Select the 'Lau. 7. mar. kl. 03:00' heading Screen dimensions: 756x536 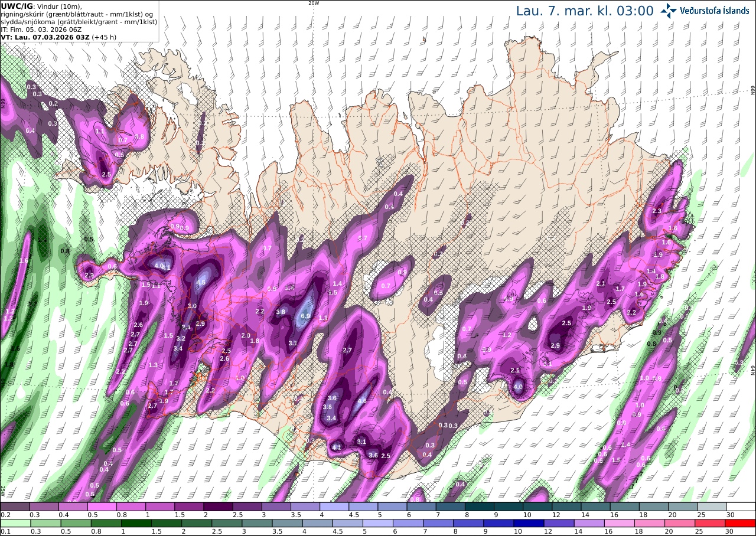585,11
